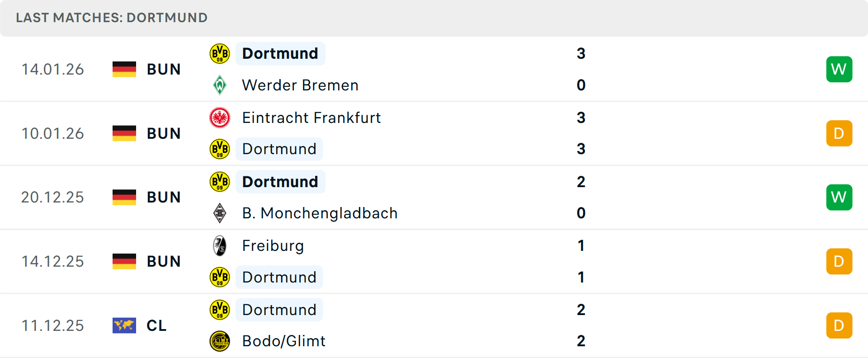
Task: Click the BUN label on 20.12.25 row
Action: click(x=164, y=197)
